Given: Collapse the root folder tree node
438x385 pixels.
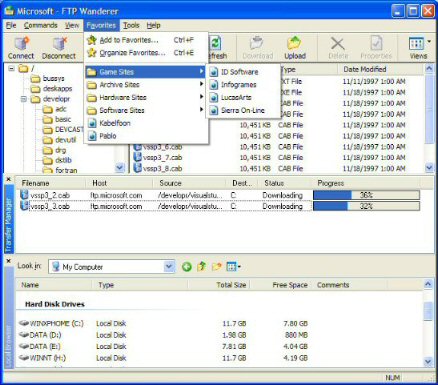Looking at the screenshot, I should pyautogui.click(x=11, y=69).
